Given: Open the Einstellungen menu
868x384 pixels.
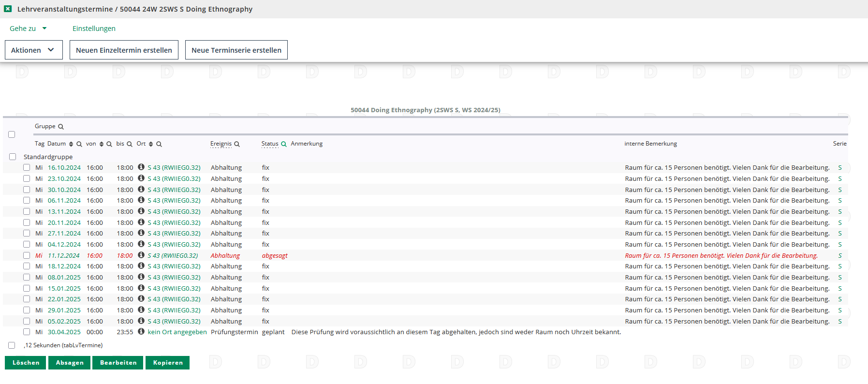Looking at the screenshot, I should pyautogui.click(x=94, y=29).
